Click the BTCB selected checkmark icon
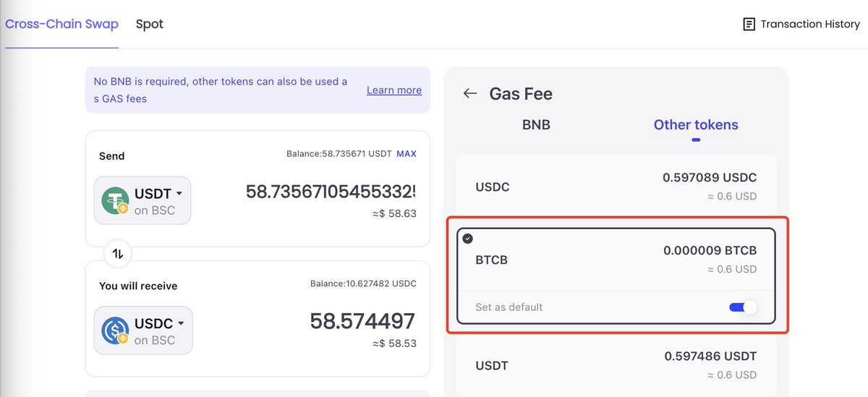This screenshot has width=868, height=397. pyautogui.click(x=467, y=238)
